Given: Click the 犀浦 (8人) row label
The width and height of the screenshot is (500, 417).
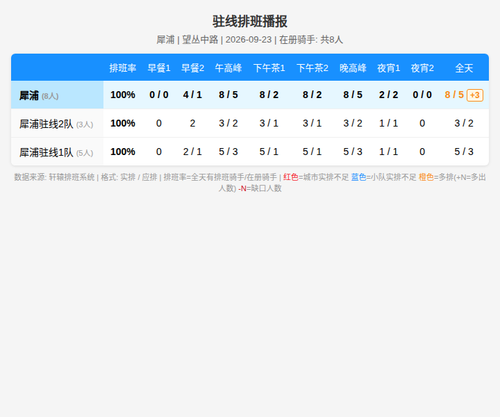Looking at the screenshot, I should coord(39,96).
